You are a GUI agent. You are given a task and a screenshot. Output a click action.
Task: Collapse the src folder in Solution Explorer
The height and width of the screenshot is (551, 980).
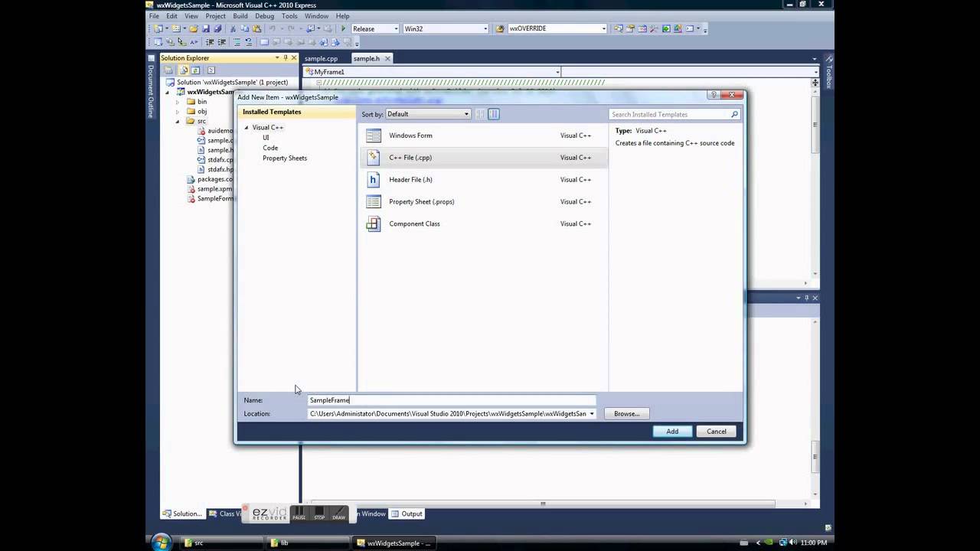tap(178, 121)
